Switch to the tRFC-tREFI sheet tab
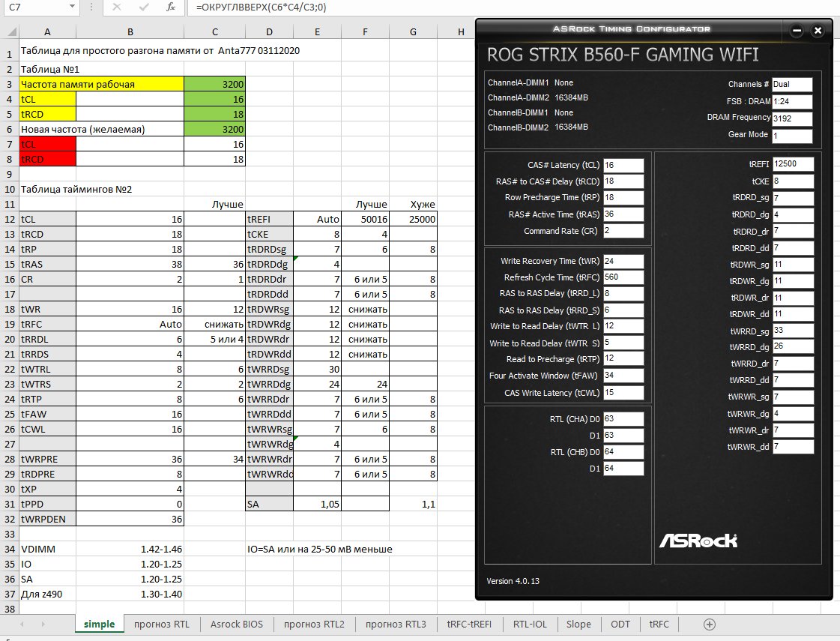Viewport: 840px width, 641px height. point(469,624)
